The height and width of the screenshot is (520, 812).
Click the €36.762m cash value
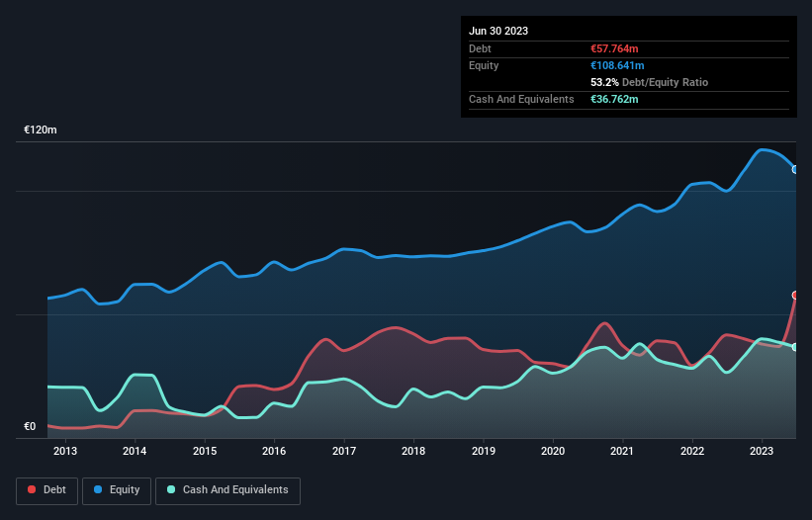pyautogui.click(x=614, y=99)
